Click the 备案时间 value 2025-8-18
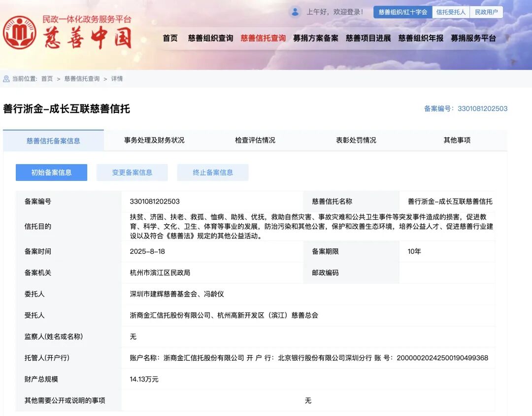This screenshot has height=416, width=532. click(147, 251)
